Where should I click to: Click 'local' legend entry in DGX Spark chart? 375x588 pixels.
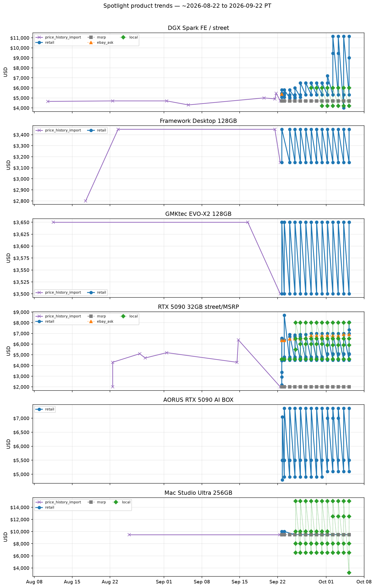[129, 37]
